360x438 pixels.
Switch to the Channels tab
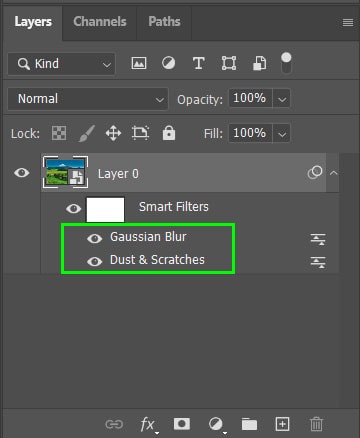pos(100,22)
